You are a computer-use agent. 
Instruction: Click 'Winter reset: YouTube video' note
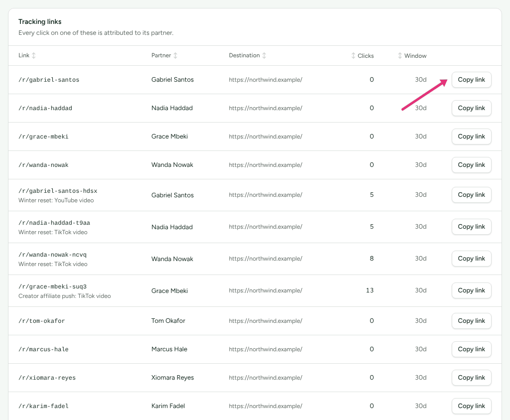point(56,200)
